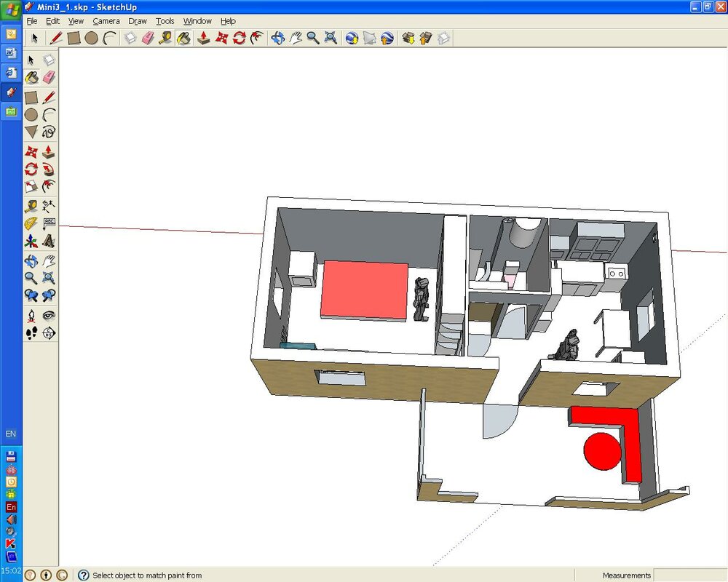
Task: Pick the Freehand drawing tool
Action: coord(49,132)
